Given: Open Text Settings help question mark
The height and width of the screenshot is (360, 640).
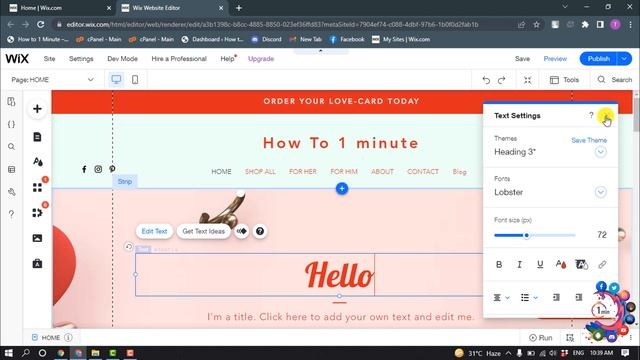Looking at the screenshot, I should click(591, 115).
